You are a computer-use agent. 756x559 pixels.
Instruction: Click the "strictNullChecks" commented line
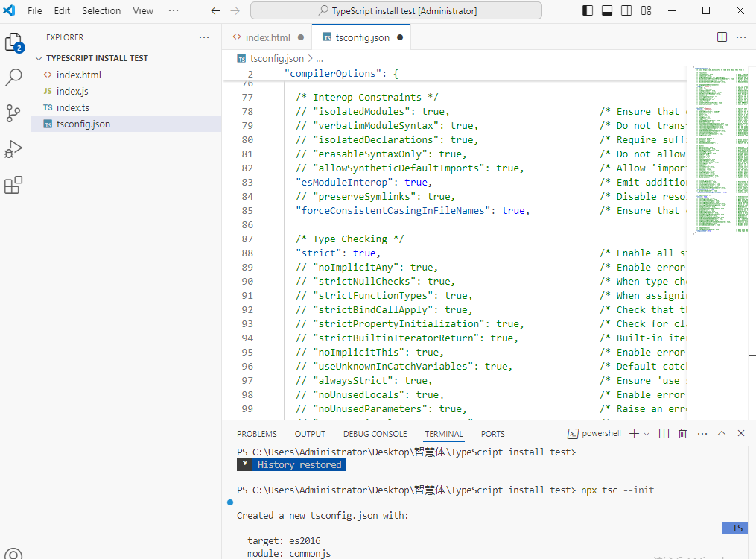375,282
